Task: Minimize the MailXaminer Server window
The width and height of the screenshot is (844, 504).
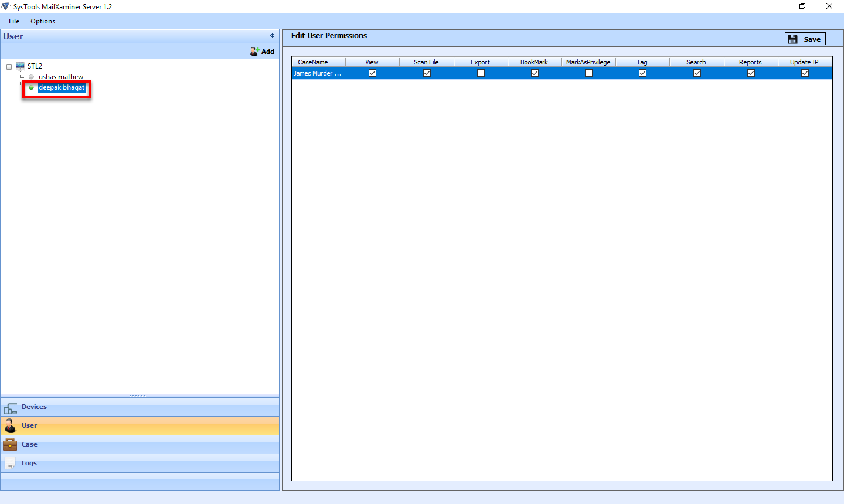Action: tap(776, 6)
